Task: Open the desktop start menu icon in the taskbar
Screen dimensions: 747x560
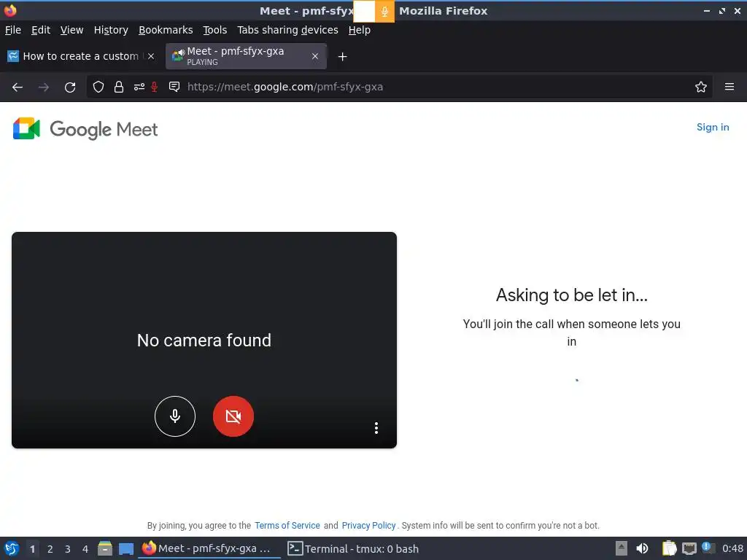Action: click(x=12, y=548)
